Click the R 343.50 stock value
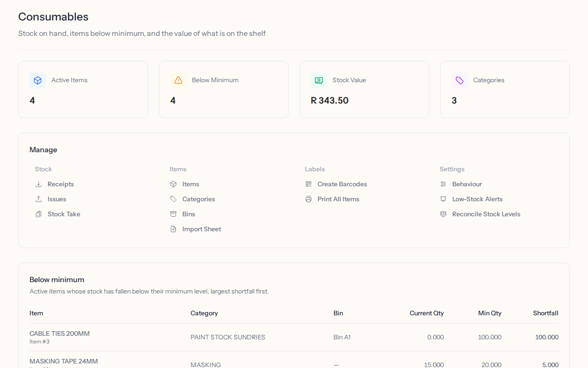The width and height of the screenshot is (588, 368). pos(330,100)
